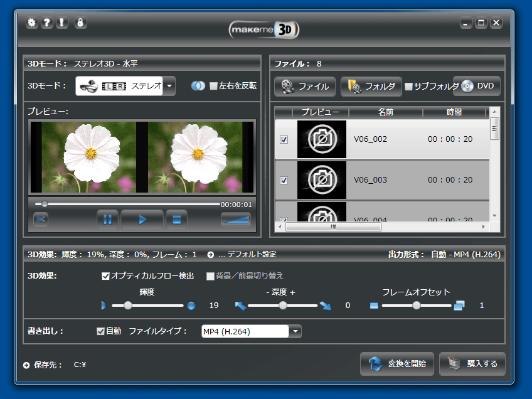Click the 3D glasses mode icon
Screen dimensions: 532x399
click(89, 86)
